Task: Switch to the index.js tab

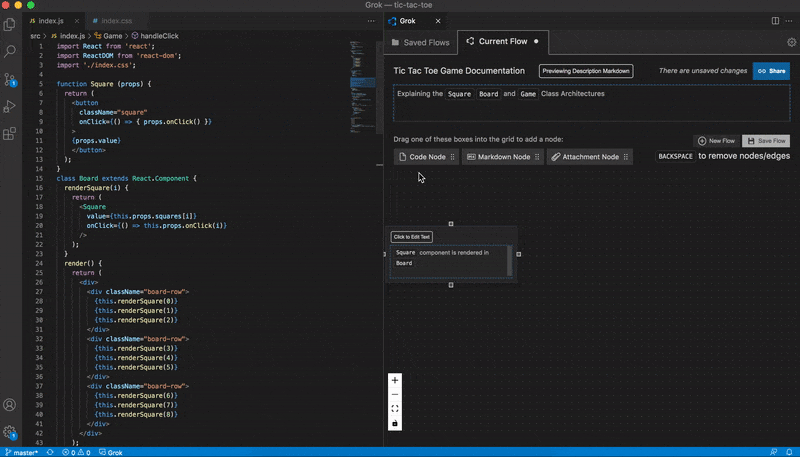Action: click(x=51, y=21)
